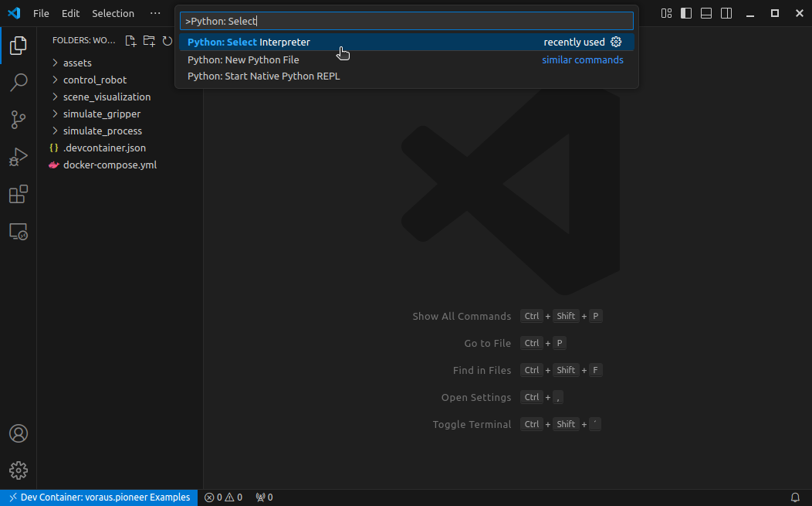Viewport: 812px width, 506px height.
Task: Open the Extensions view
Action: click(x=18, y=195)
